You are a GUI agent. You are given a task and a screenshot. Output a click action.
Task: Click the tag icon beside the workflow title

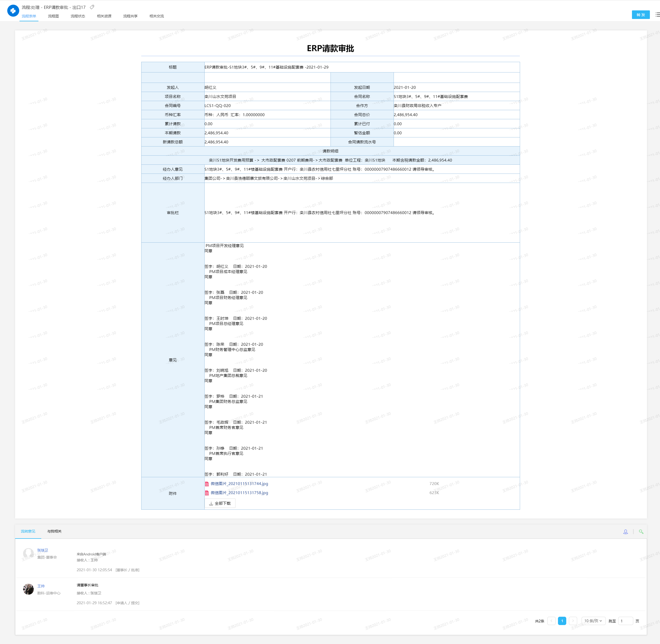[x=92, y=7]
